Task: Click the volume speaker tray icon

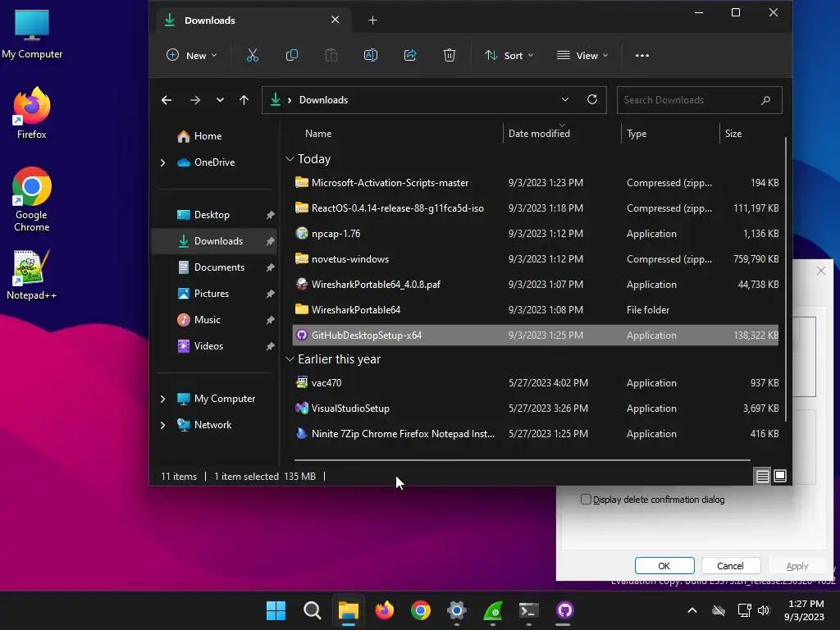Action: pos(764,610)
